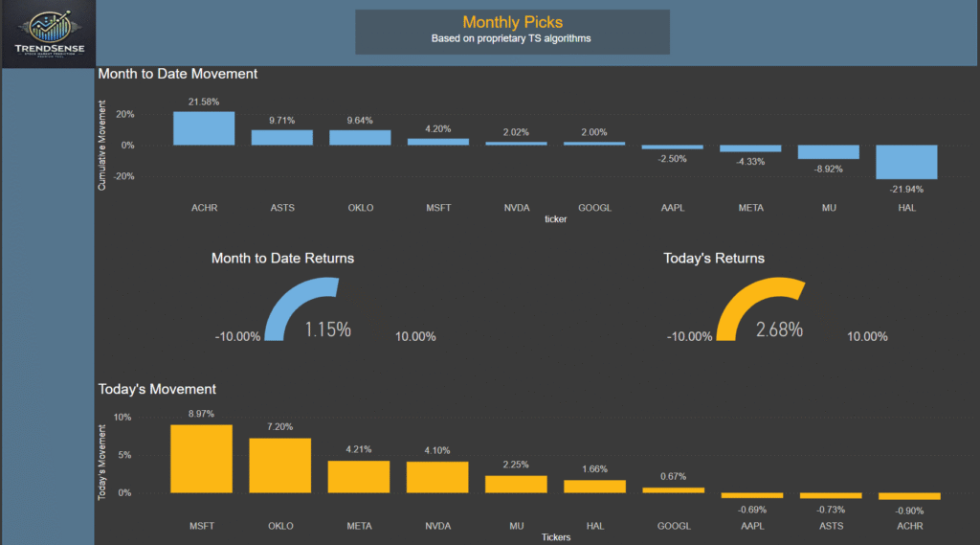Click the META bar showing -4.33%
This screenshot has width=980, height=545.
[x=750, y=148]
